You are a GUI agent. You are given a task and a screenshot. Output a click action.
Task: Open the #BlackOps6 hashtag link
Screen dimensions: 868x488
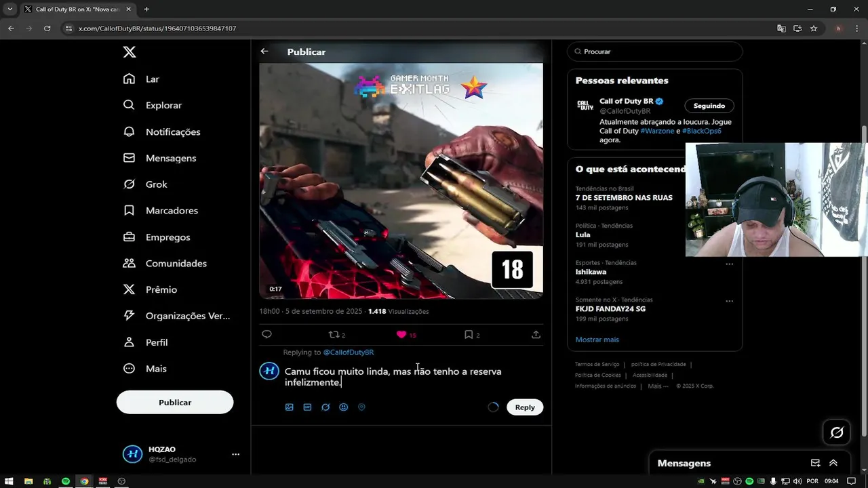point(702,131)
